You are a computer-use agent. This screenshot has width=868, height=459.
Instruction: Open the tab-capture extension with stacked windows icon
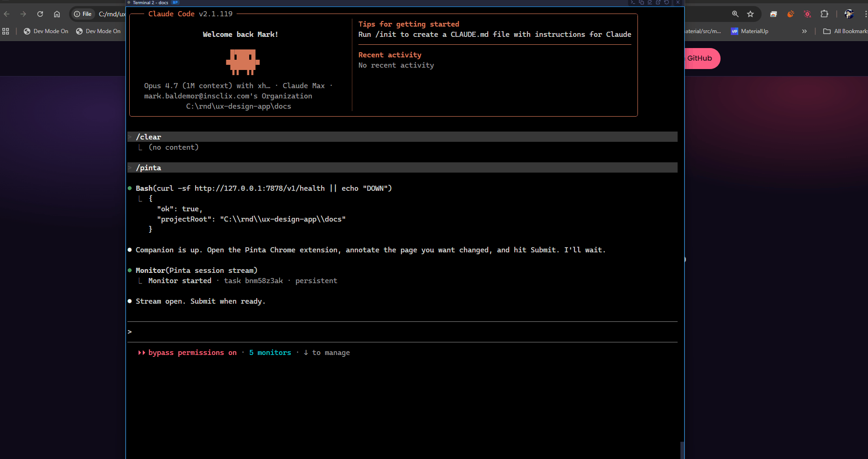773,14
